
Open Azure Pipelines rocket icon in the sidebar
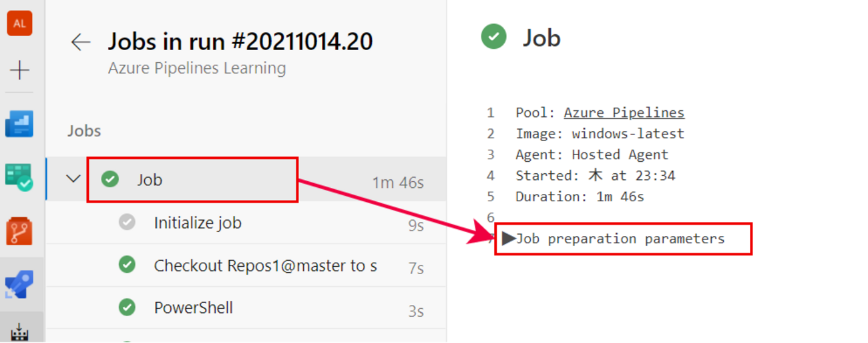coord(19,285)
